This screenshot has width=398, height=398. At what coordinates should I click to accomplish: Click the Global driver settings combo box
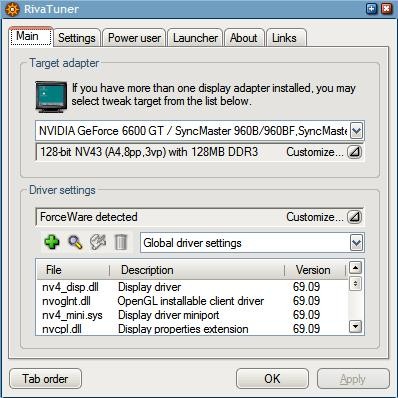[252, 243]
